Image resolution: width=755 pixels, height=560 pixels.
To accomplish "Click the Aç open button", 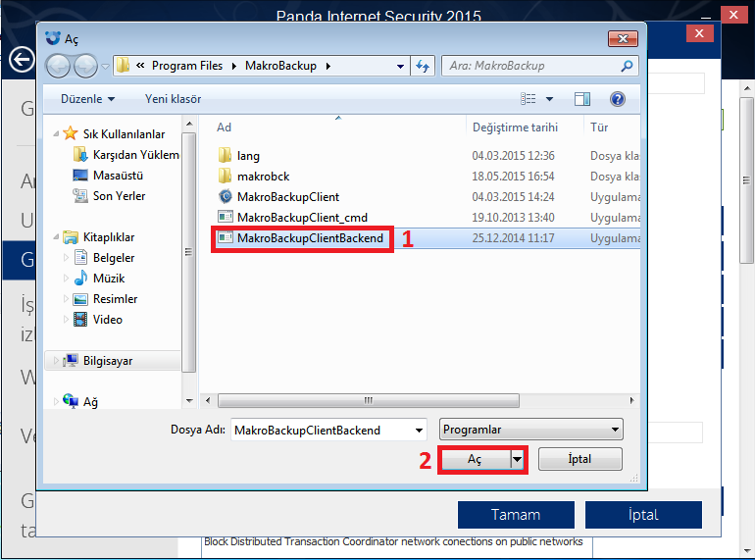I will tap(476, 459).
